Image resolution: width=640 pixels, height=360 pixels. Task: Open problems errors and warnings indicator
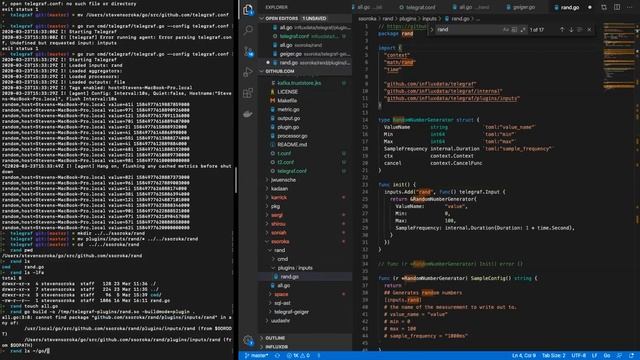tap(298, 356)
